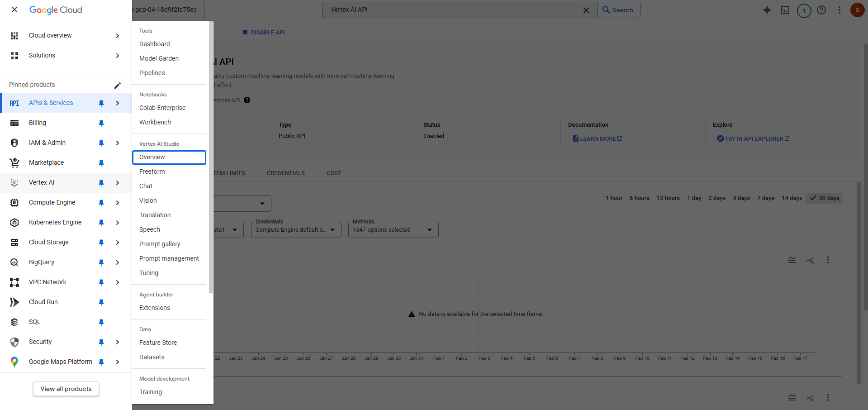
Task: Unpin SQL from pinned products
Action: pos(101,322)
